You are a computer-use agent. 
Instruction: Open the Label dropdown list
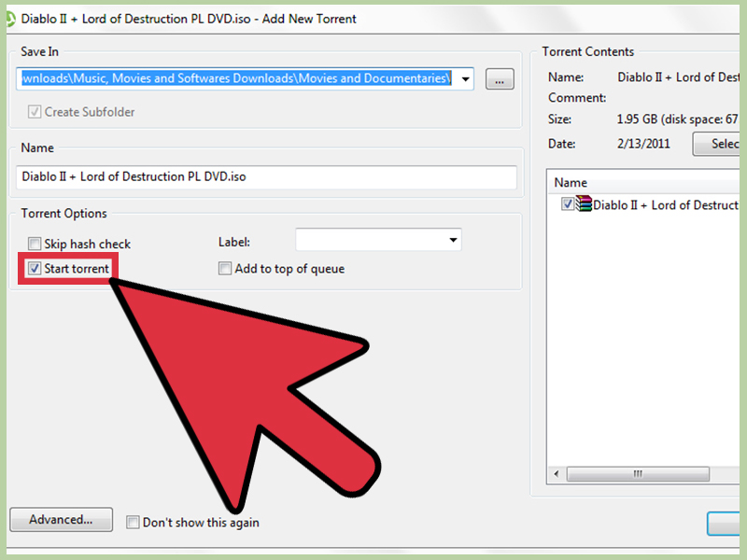pos(453,240)
